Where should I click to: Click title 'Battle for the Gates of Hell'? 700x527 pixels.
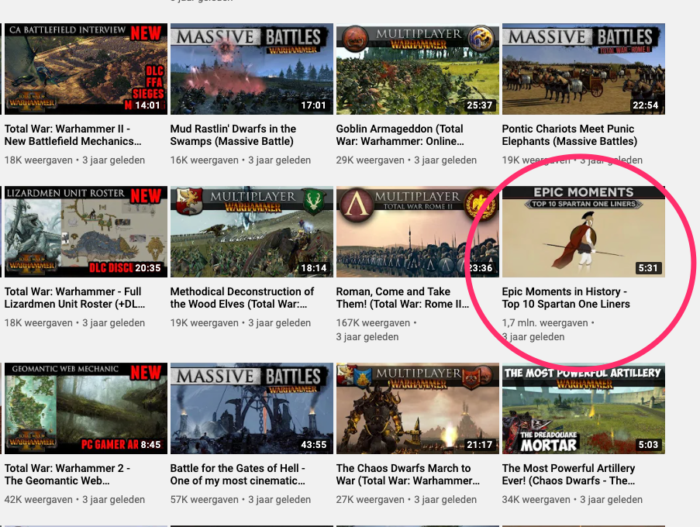coord(238,474)
